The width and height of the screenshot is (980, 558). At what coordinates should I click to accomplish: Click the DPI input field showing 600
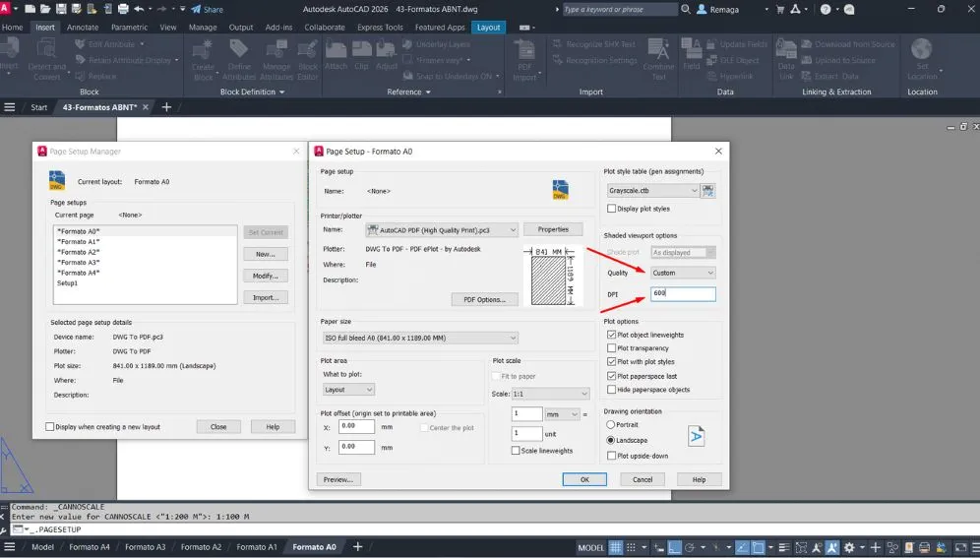[683, 293]
